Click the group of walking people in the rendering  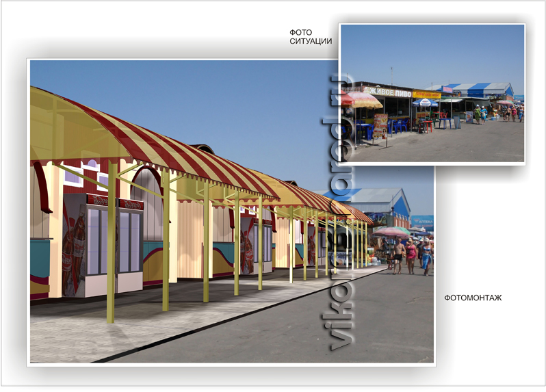(412, 256)
